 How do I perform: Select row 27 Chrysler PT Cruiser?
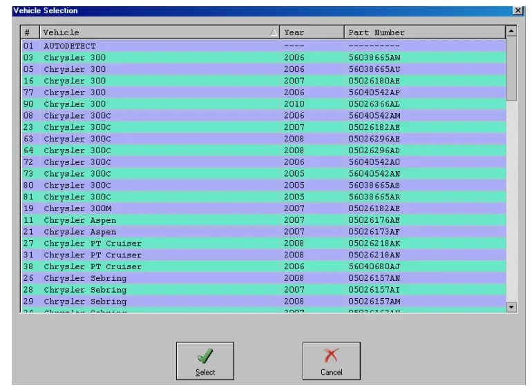tap(263, 243)
